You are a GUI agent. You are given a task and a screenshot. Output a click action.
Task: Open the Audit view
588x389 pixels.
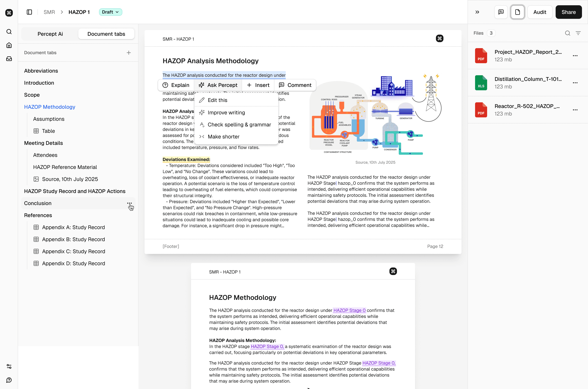[x=540, y=12]
